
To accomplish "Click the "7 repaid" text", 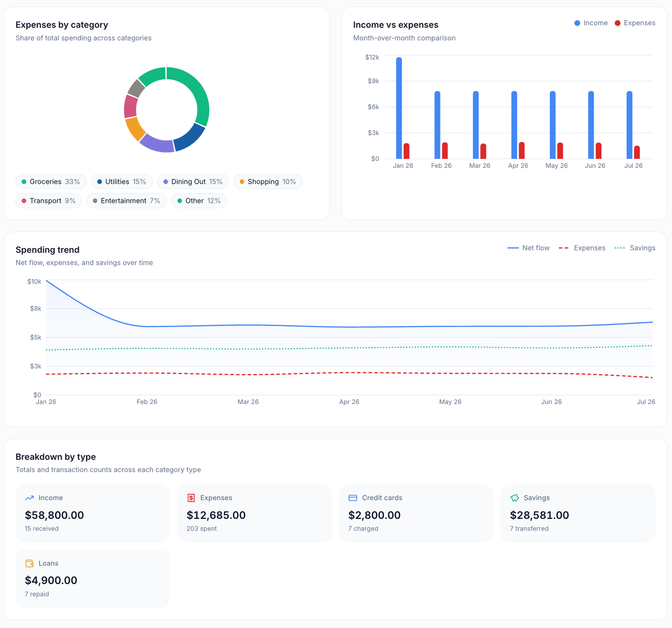I will point(37,594).
